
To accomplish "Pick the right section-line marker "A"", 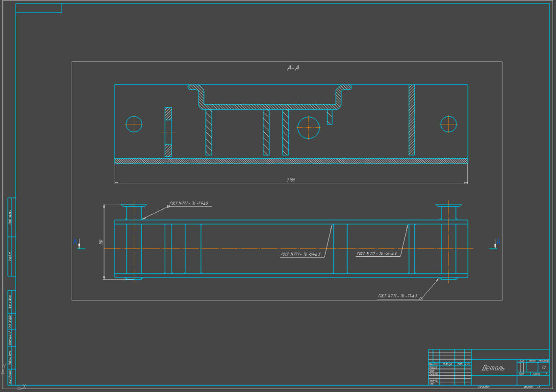I will [x=498, y=242].
